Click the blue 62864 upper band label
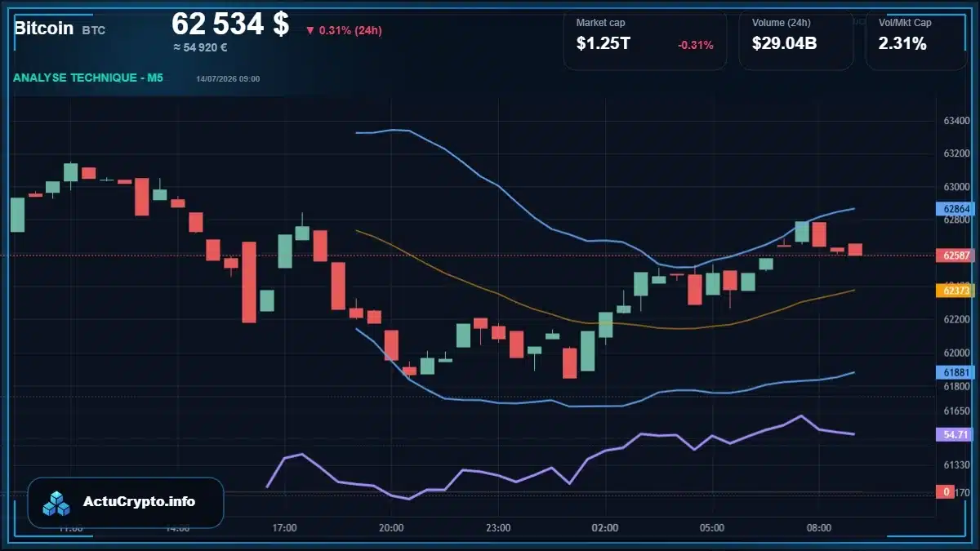The height and width of the screenshot is (551, 980). 955,209
